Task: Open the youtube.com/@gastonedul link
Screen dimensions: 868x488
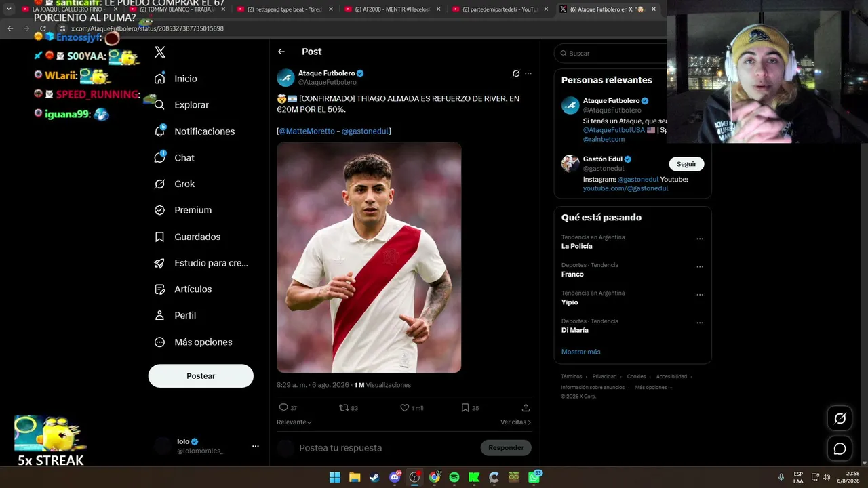Action: [x=625, y=188]
